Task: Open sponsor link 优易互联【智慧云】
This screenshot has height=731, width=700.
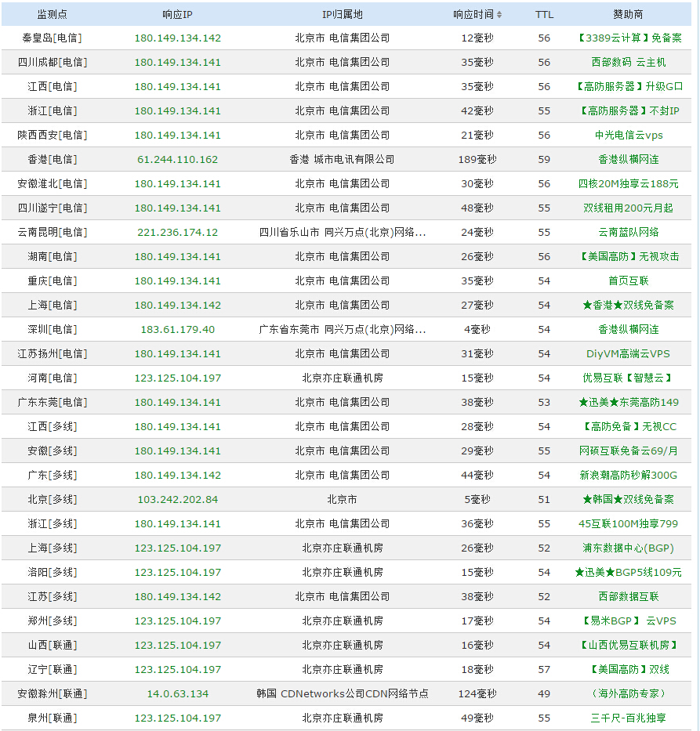Action: (628, 378)
